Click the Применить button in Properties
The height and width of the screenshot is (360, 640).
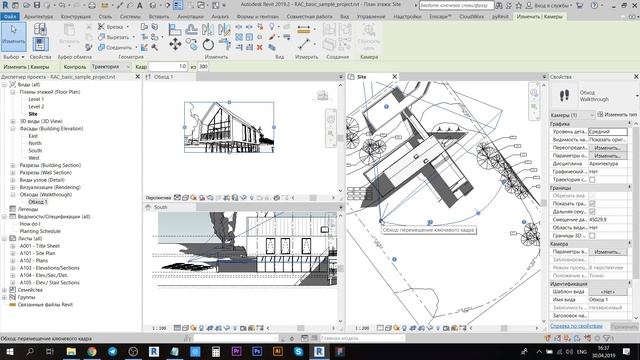coord(624,327)
